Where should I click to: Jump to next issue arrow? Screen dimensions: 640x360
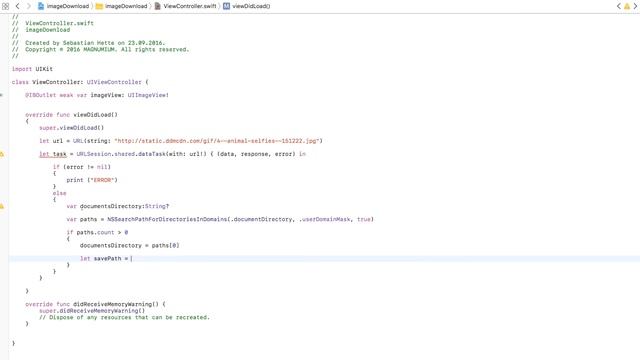point(636,6)
